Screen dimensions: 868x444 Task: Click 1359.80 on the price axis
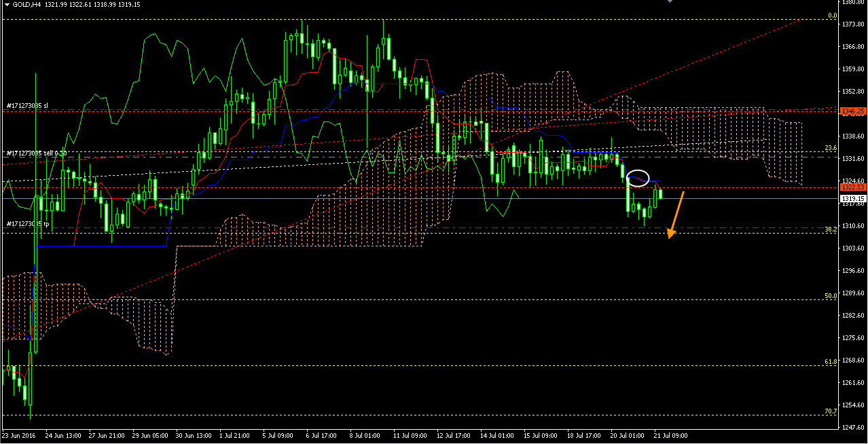[854, 69]
